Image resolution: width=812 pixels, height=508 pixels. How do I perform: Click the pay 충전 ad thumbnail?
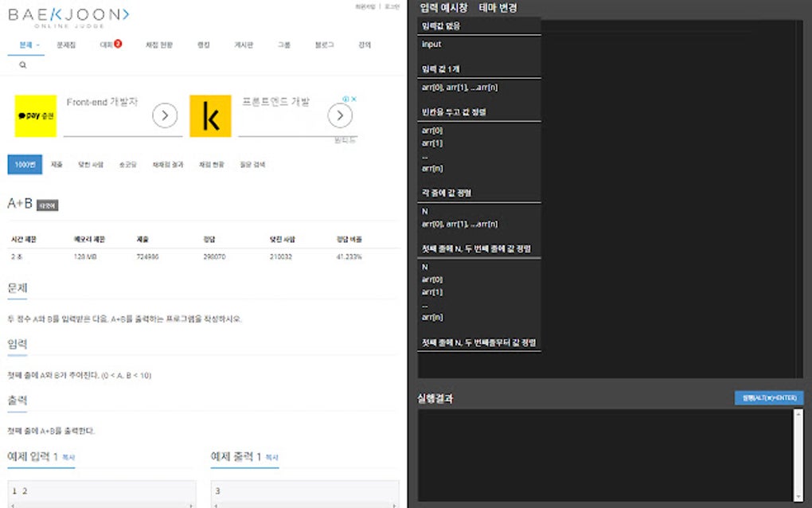(35, 115)
